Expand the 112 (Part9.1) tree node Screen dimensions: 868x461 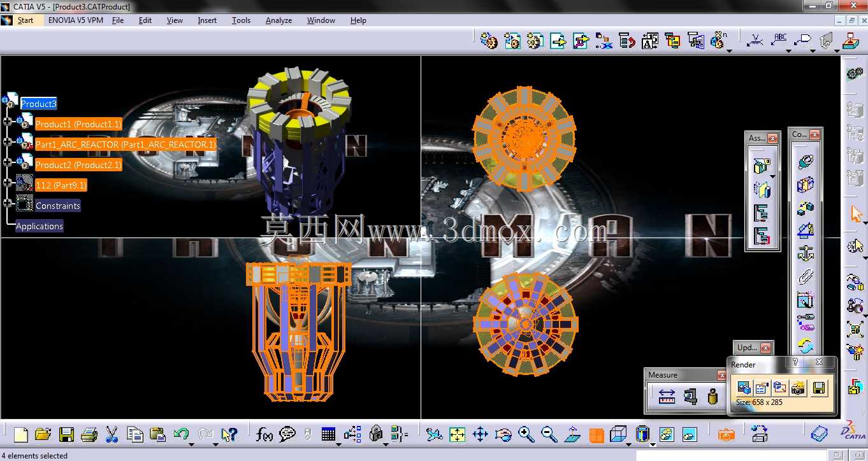coord(8,183)
